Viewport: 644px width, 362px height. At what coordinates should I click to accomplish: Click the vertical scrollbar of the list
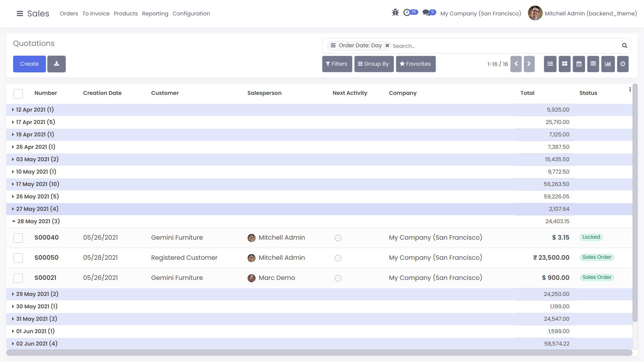point(635,201)
